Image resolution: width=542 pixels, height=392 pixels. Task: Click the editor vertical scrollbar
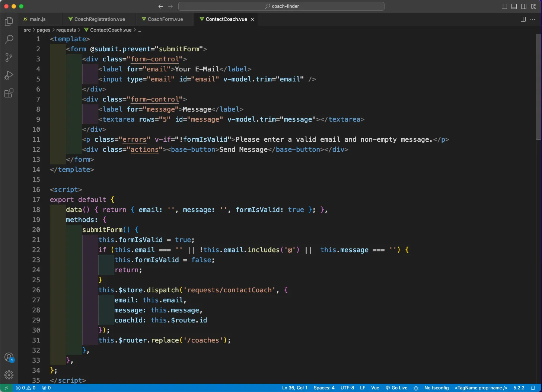(539, 86)
